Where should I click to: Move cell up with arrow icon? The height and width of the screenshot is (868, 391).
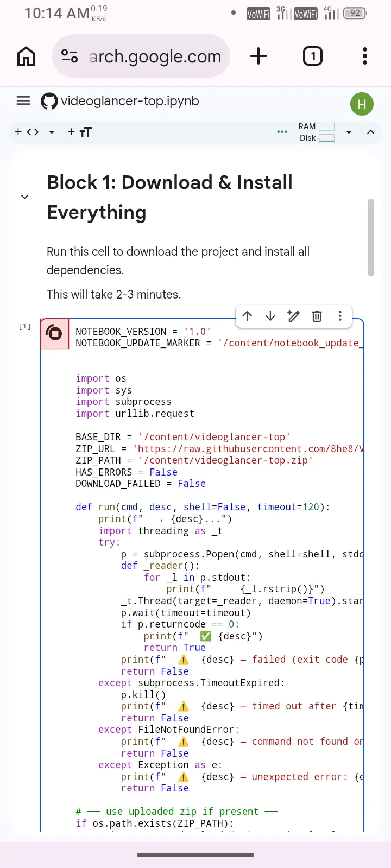[x=247, y=316]
